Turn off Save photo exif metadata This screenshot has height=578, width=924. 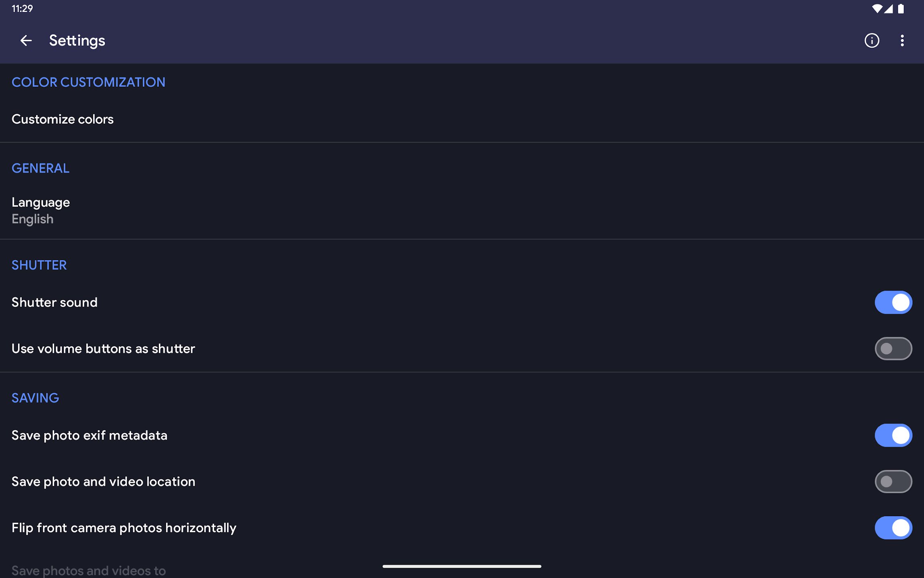coord(893,435)
